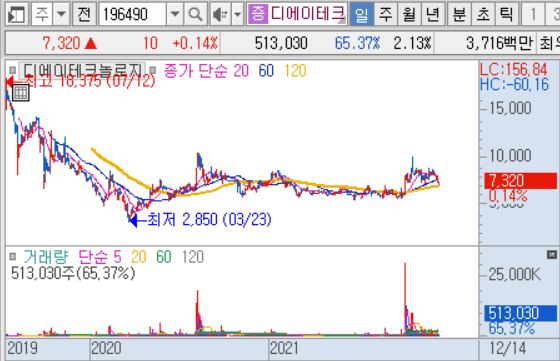560x361 pixels.
Task: Click the 2020 date axis label
Action: 106,348
